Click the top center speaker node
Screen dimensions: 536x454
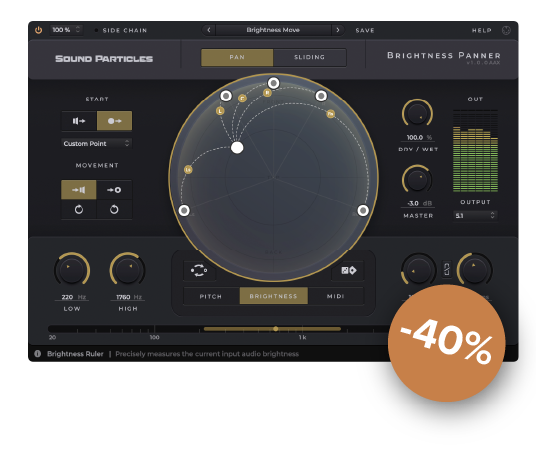coord(273,83)
